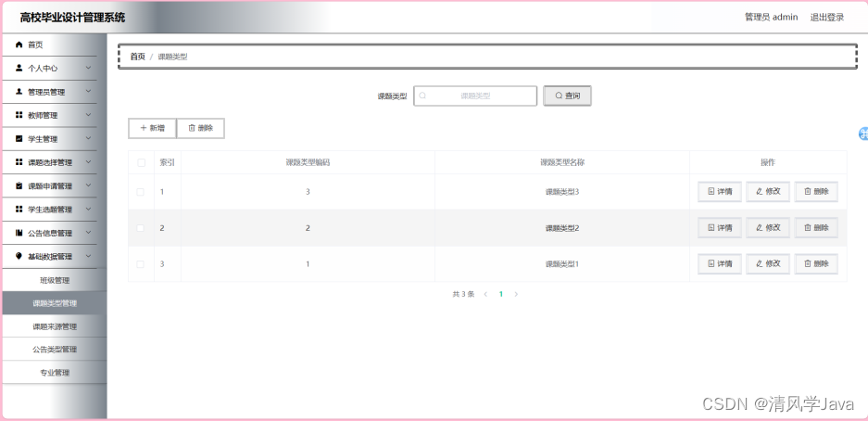
Task: Go to next page arrow in pagination
Action: 516,294
